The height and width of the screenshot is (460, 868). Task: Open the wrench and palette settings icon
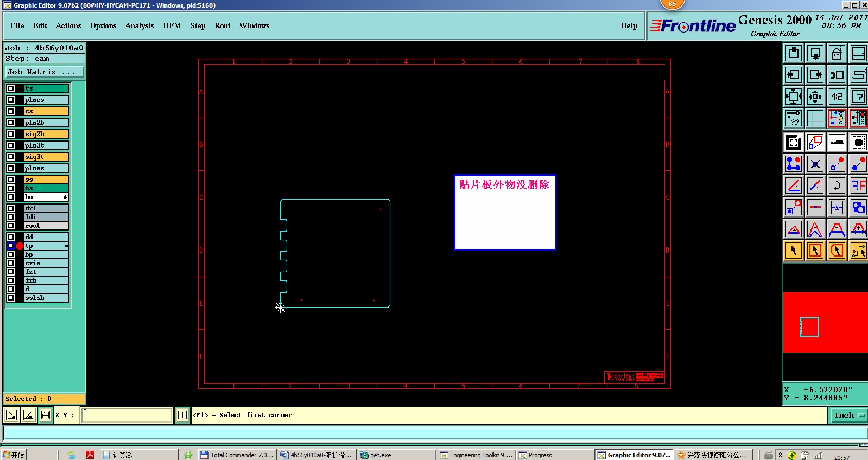(x=794, y=118)
